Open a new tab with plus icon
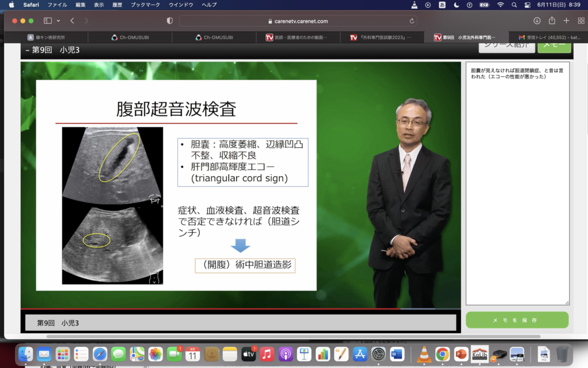The image size is (588, 368). click(x=566, y=21)
